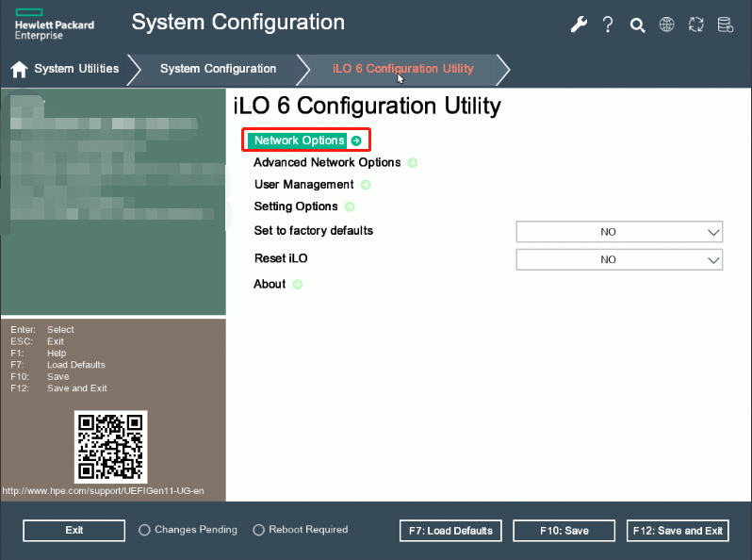The height and width of the screenshot is (560, 752).
Task: Click the database icon in the header
Action: pyautogui.click(x=725, y=25)
